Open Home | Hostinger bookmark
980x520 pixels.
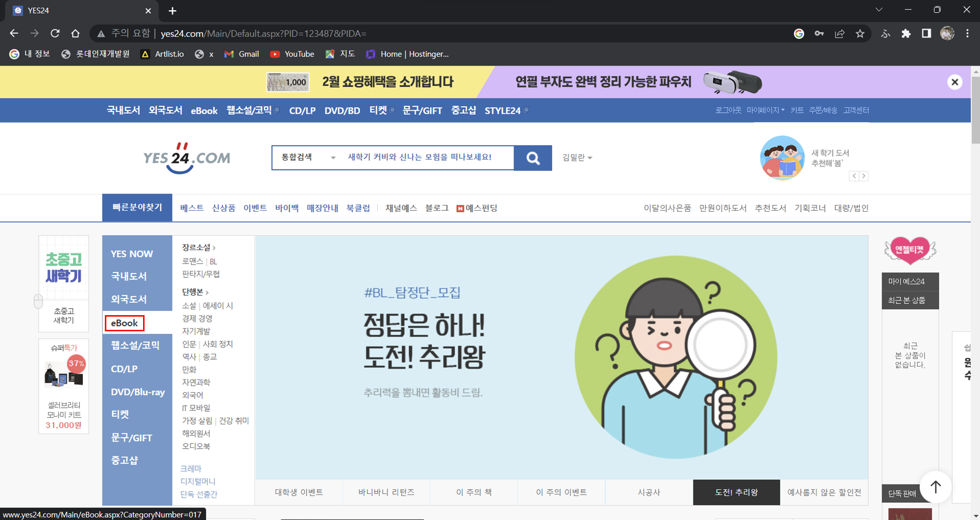407,54
